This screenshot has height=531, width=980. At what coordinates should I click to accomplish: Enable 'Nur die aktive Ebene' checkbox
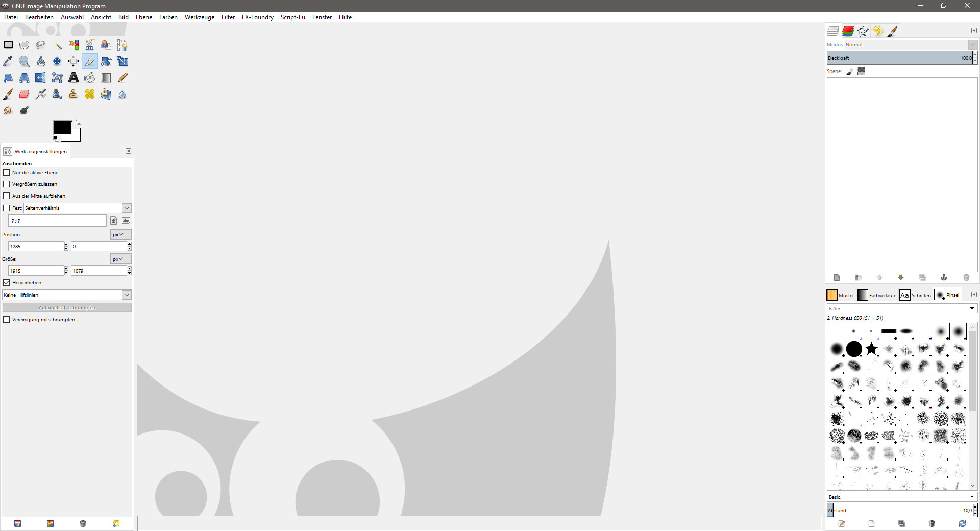(x=7, y=173)
